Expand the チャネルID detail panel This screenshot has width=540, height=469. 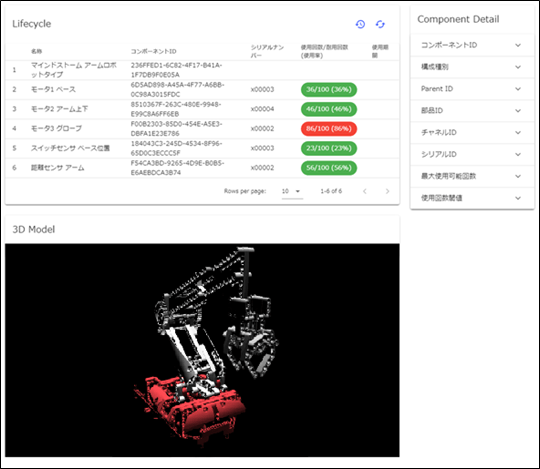[x=472, y=133]
